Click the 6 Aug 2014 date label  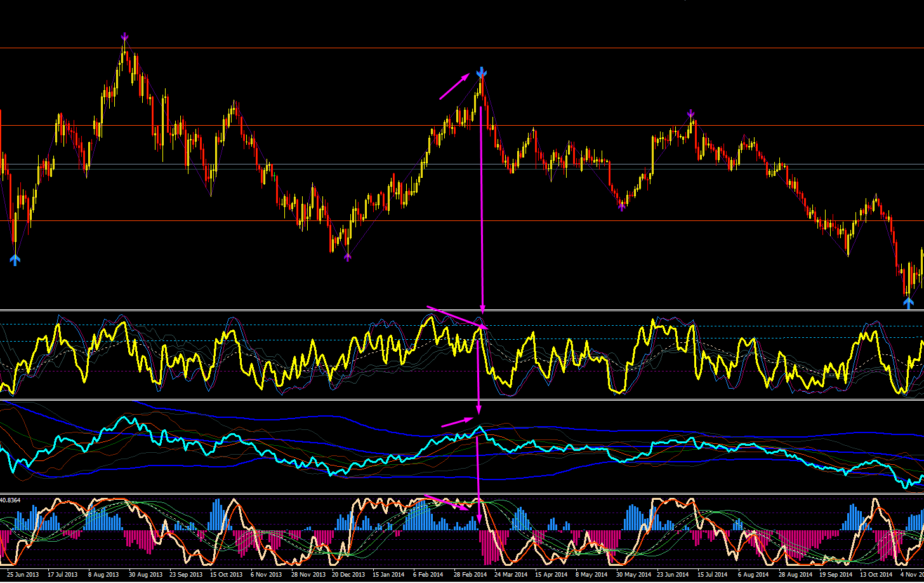click(753, 575)
